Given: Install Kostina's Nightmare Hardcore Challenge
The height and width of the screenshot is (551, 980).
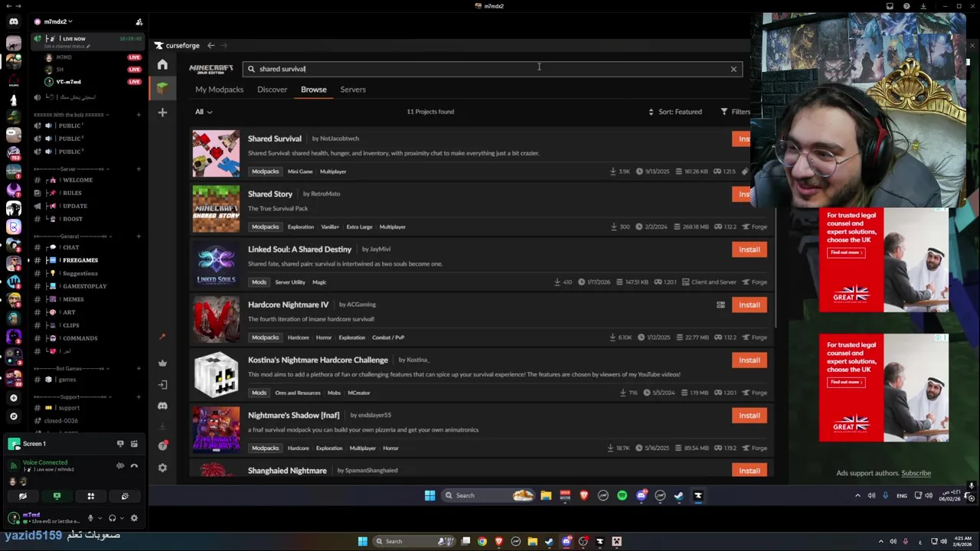Looking at the screenshot, I should [749, 360].
